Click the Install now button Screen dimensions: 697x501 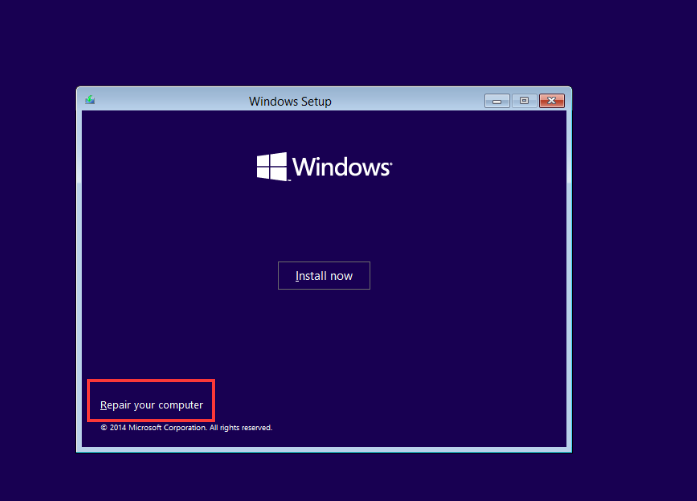point(324,276)
